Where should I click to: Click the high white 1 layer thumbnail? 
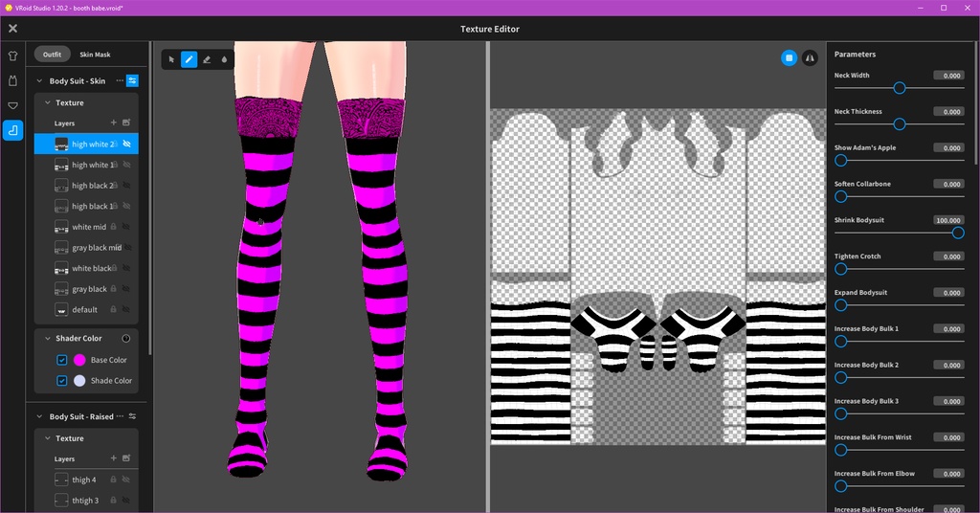point(61,165)
